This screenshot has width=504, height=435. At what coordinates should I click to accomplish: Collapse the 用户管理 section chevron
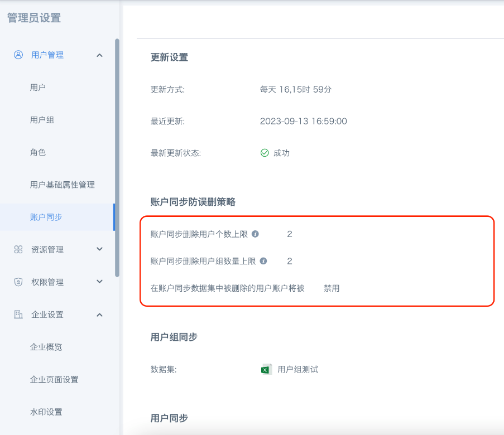click(x=100, y=55)
